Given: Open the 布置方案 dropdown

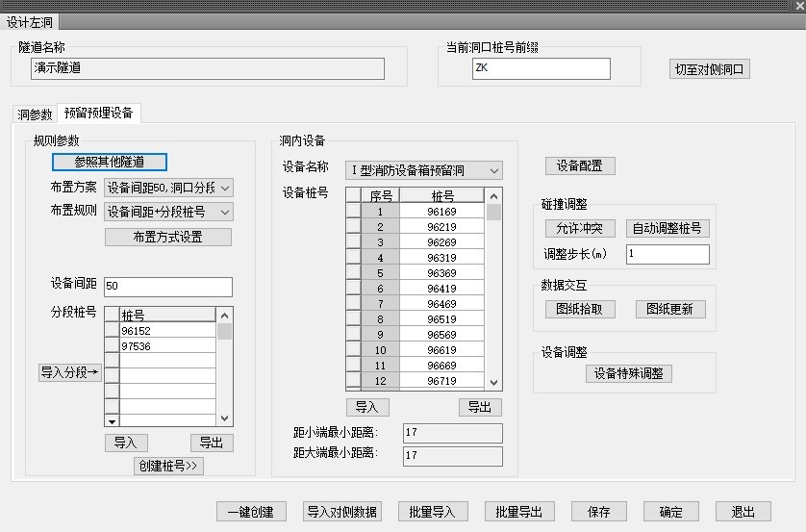Looking at the screenshot, I should click(x=168, y=188).
